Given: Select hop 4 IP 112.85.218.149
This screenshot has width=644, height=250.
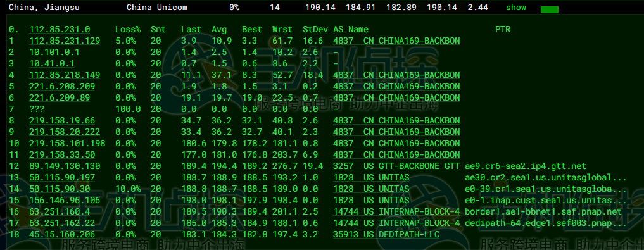Looking at the screenshot, I should 65,75.
